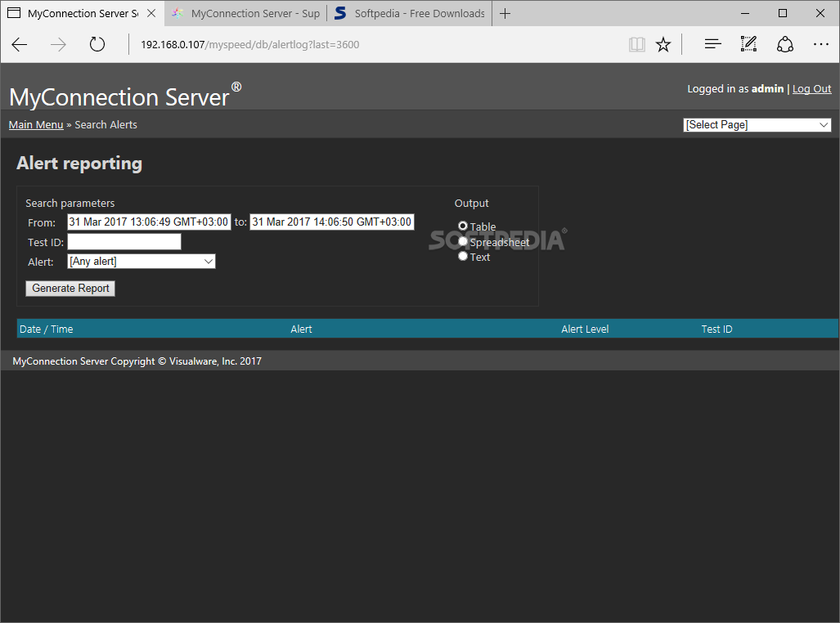This screenshot has width=840, height=623.
Task: Open the More actions ellipsis menu
Action: coord(820,44)
